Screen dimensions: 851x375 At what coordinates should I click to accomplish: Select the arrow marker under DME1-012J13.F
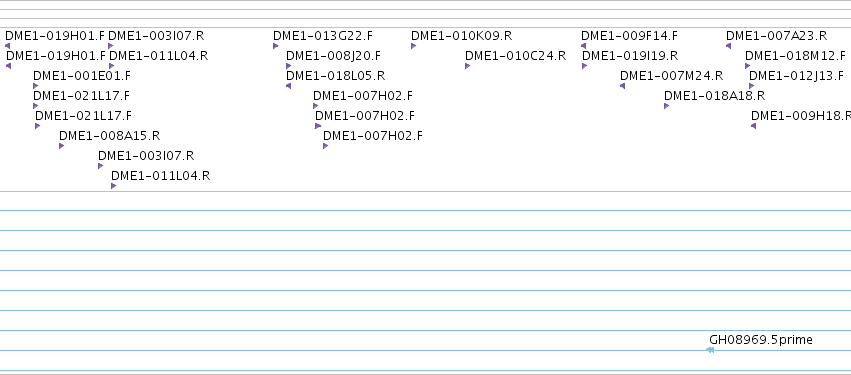[x=752, y=86]
